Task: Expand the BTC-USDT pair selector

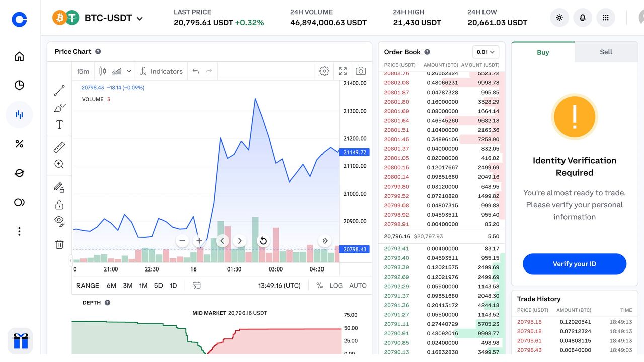Action: [139, 19]
